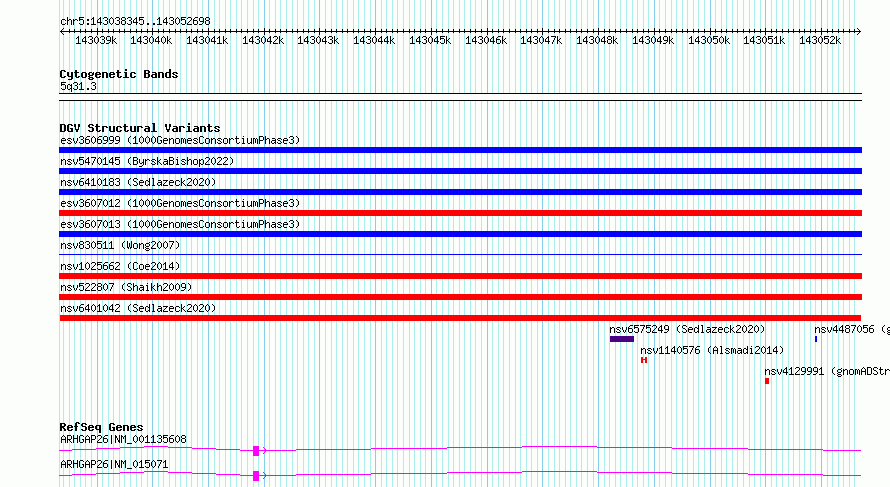Click the nsv6410183 Sedlazeck2020 blue bar
This screenshot has height=487, width=890.
coord(460,192)
